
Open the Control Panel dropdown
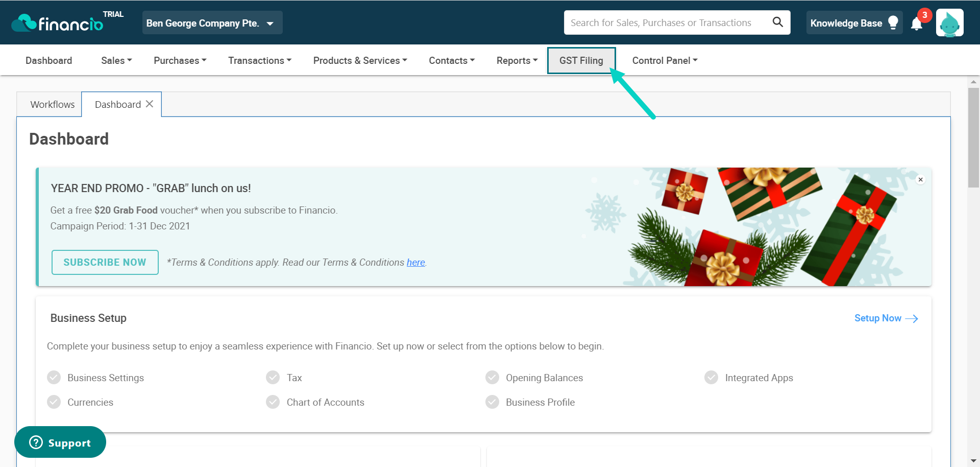pyautogui.click(x=665, y=60)
